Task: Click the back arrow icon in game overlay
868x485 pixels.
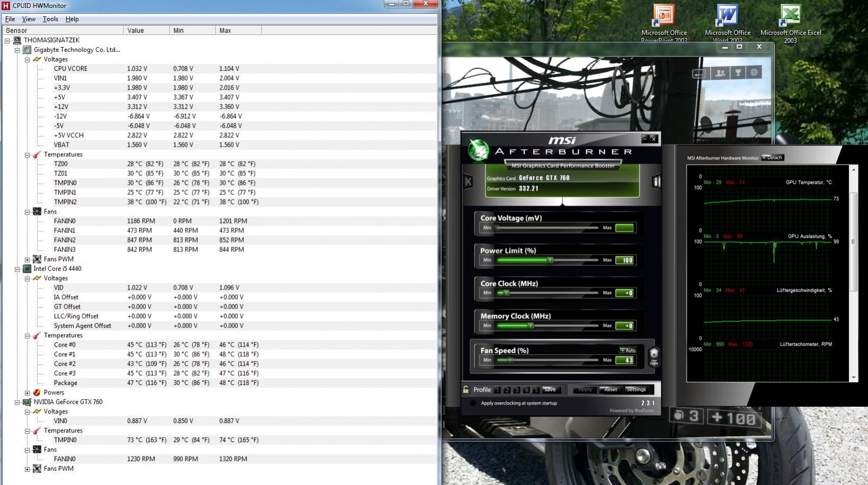Action: coord(700,74)
